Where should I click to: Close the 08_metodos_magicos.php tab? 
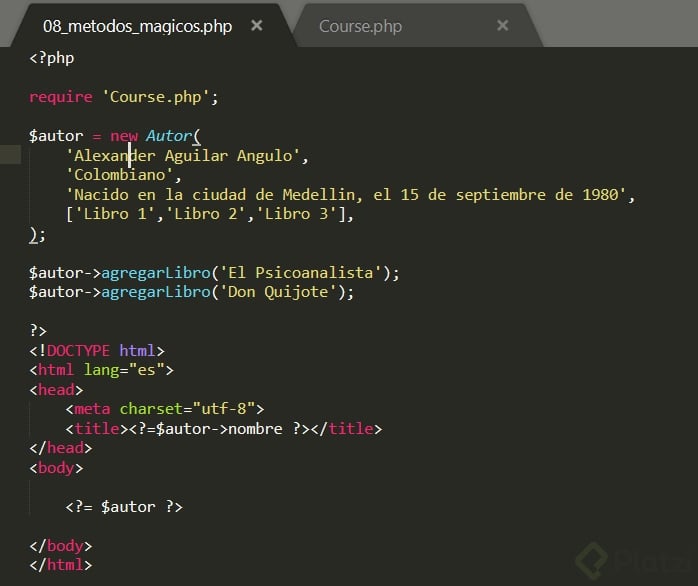[x=256, y=25]
